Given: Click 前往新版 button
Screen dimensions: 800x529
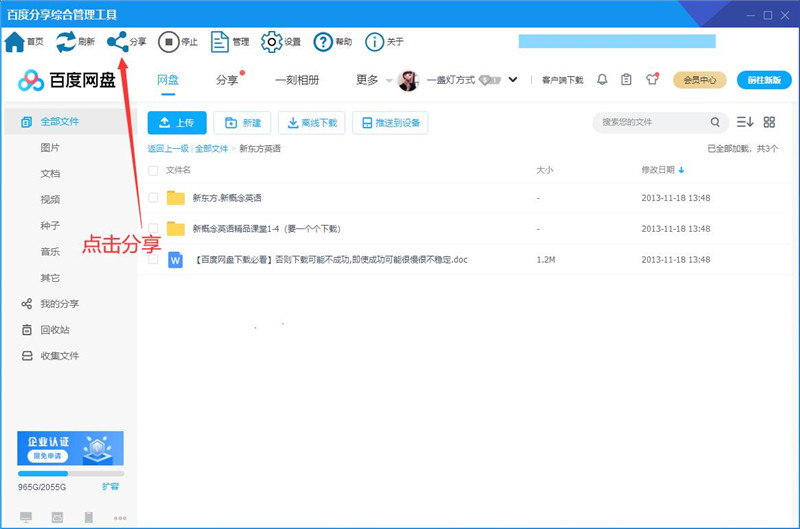Looking at the screenshot, I should [764, 80].
